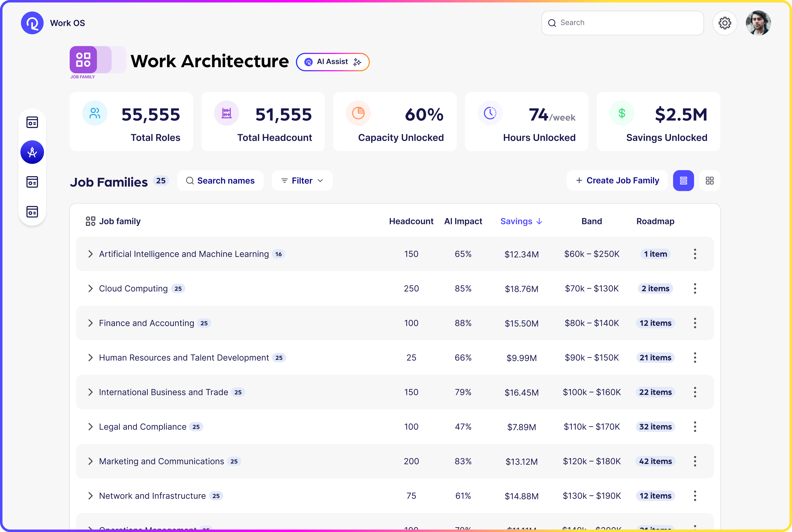Click Finance and Accounting 12 items badge

pyautogui.click(x=655, y=323)
